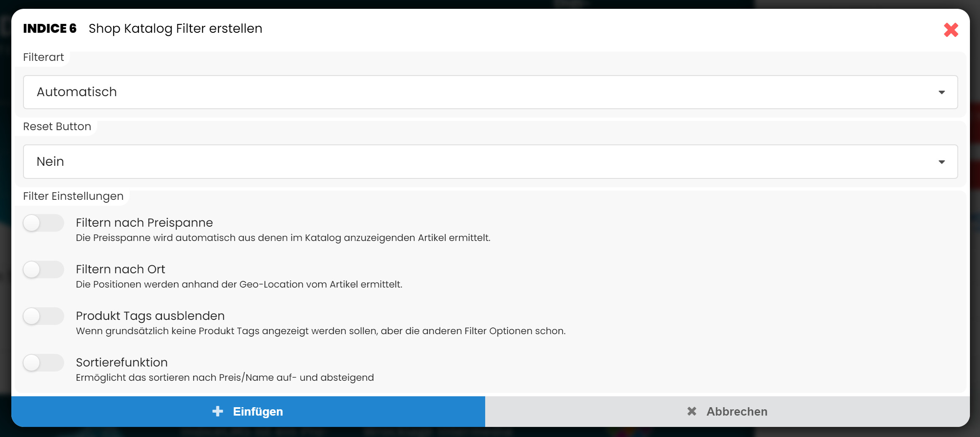Click the X icon beside Abbrechen
Image resolution: width=980 pixels, height=437 pixels.
pyautogui.click(x=691, y=411)
